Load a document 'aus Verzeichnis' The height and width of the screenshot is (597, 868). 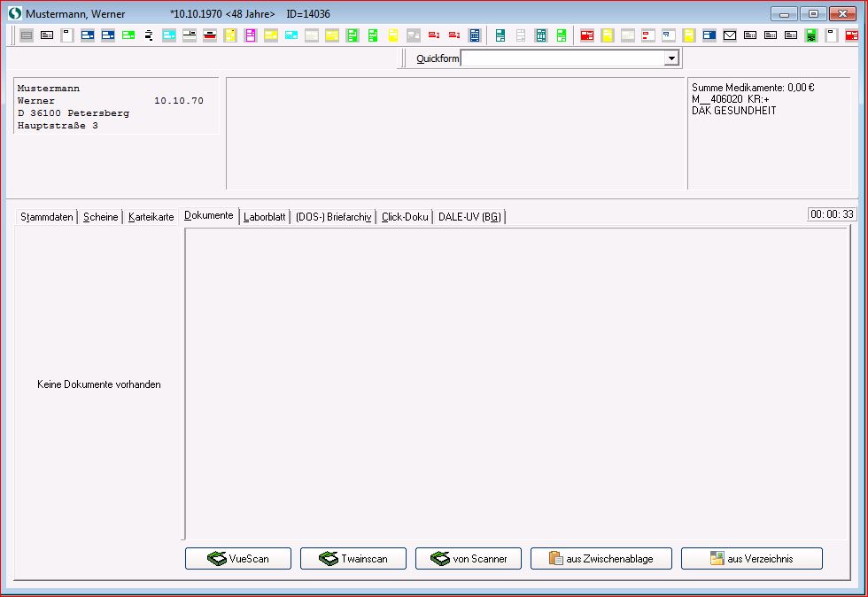751,559
